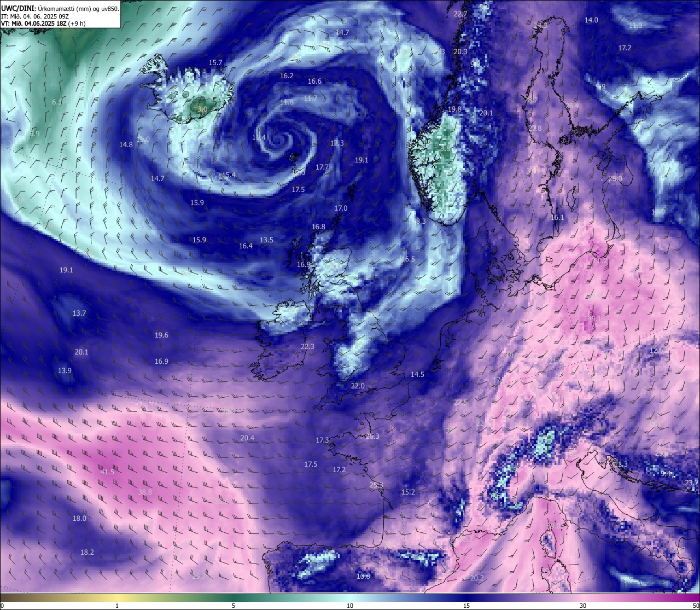Click the 11.8 value label

pyautogui.click(x=287, y=102)
